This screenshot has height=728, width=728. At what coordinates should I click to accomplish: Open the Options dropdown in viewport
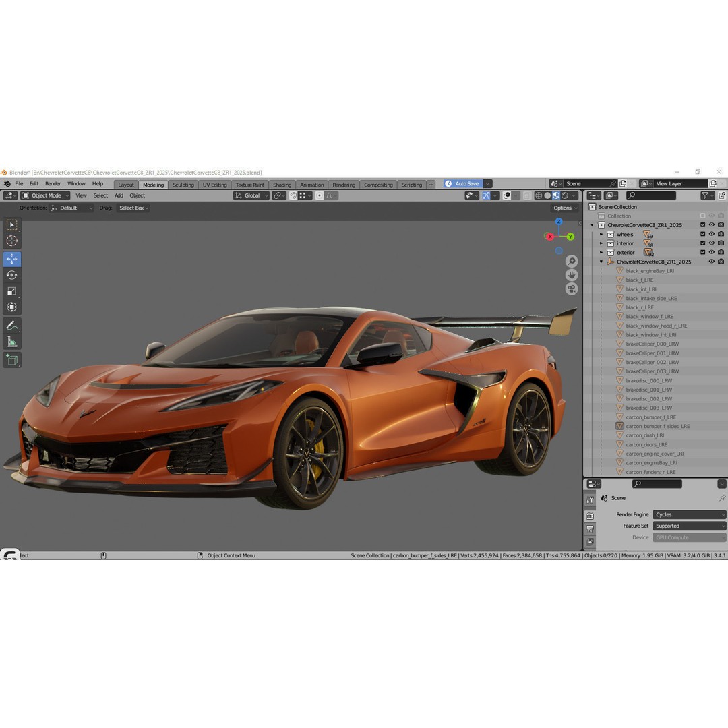point(565,208)
